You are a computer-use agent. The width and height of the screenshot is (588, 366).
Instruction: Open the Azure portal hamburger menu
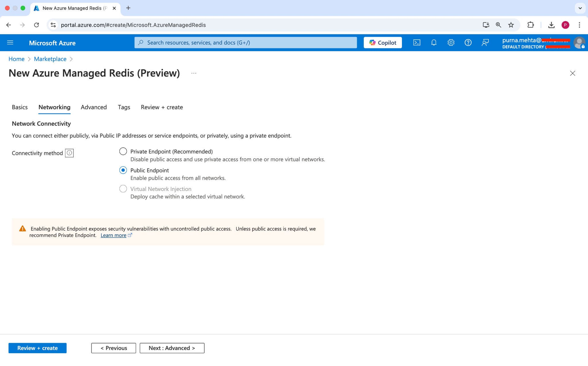tap(10, 43)
